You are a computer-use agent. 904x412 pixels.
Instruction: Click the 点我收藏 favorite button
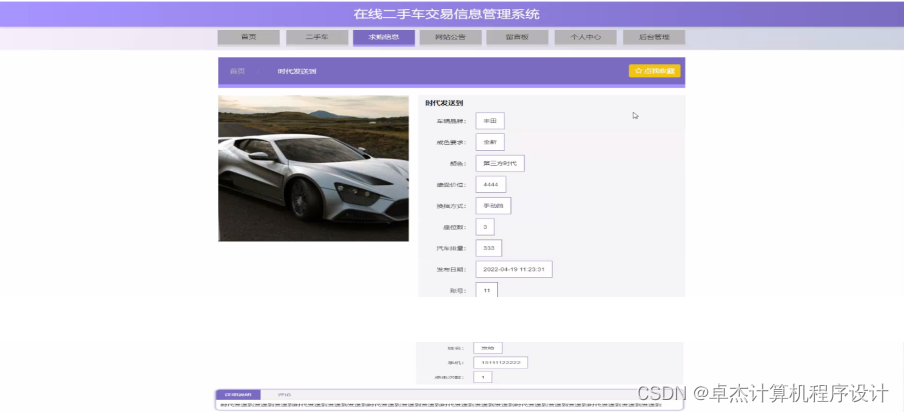coord(654,71)
